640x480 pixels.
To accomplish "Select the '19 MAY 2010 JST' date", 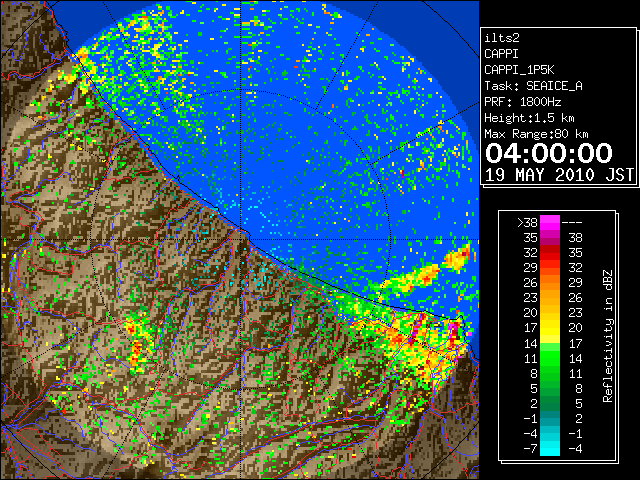I will [x=559, y=175].
